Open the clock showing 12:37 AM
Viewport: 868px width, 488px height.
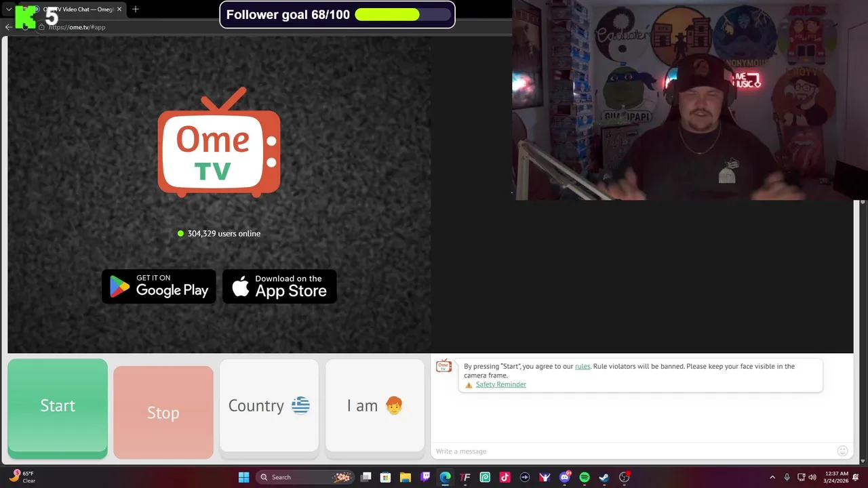(837, 477)
